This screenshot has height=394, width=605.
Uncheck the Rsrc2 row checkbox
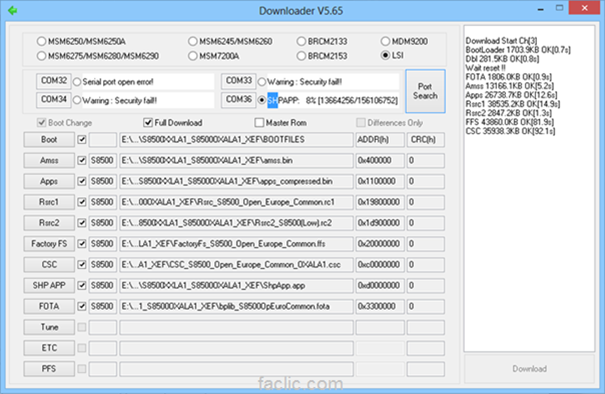(x=82, y=223)
